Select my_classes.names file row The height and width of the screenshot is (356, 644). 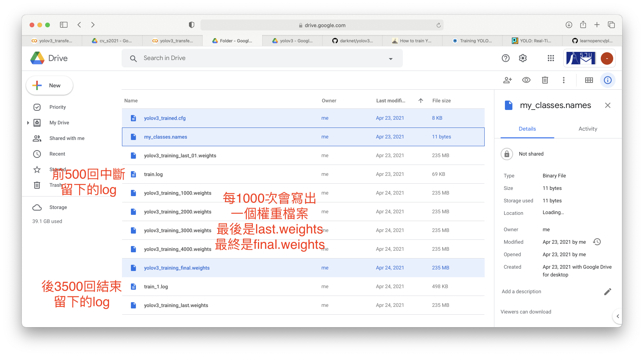303,137
